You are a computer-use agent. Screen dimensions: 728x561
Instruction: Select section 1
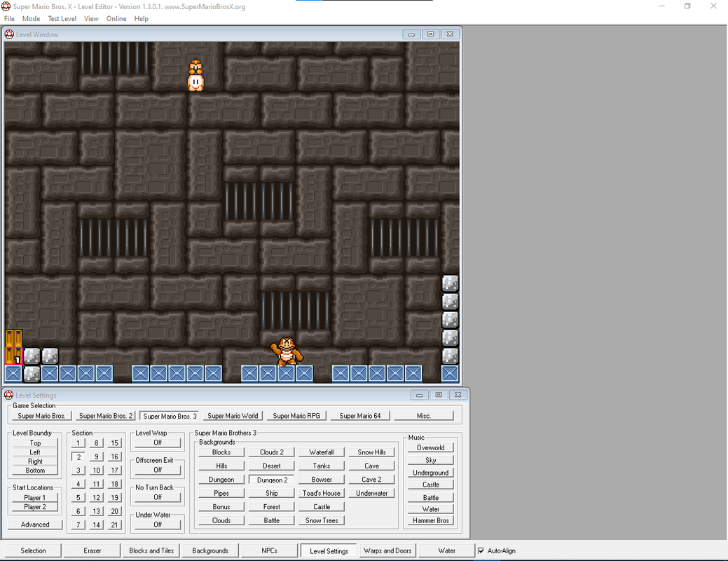[78, 443]
